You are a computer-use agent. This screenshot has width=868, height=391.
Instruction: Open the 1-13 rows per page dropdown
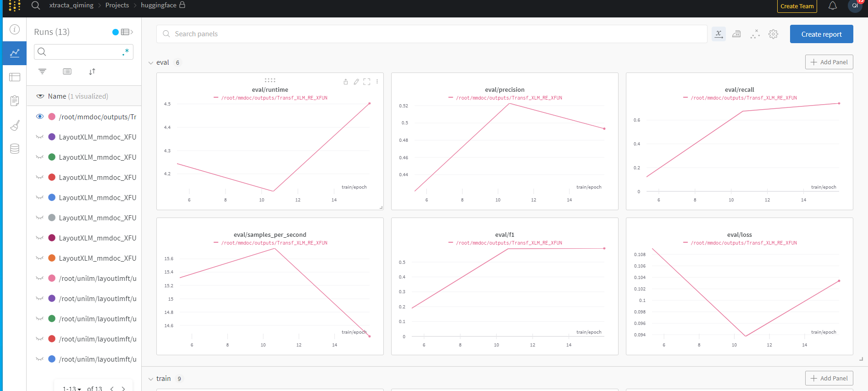[72, 388]
